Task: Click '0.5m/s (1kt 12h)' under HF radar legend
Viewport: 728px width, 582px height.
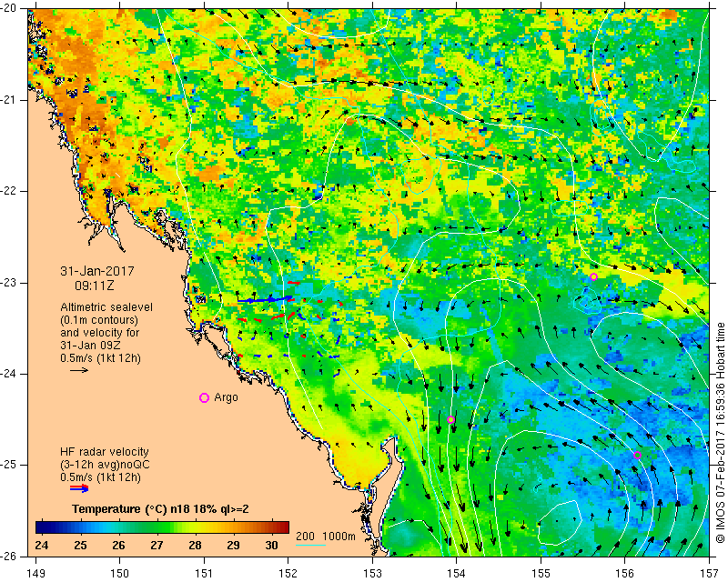Action: point(100,477)
